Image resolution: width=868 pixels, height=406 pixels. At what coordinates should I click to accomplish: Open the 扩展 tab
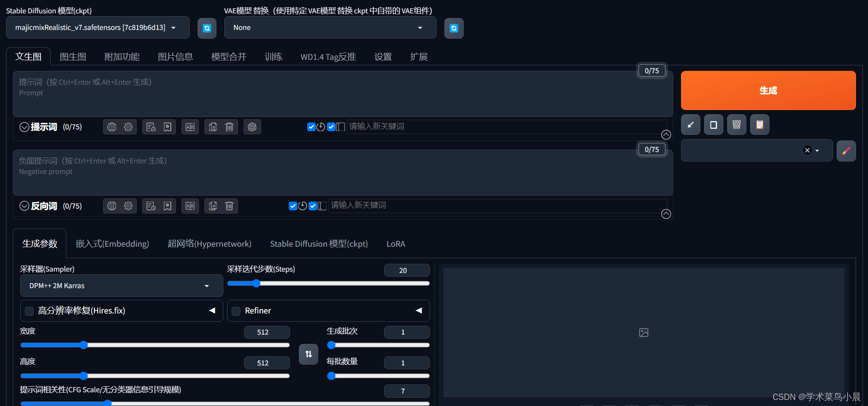point(419,57)
